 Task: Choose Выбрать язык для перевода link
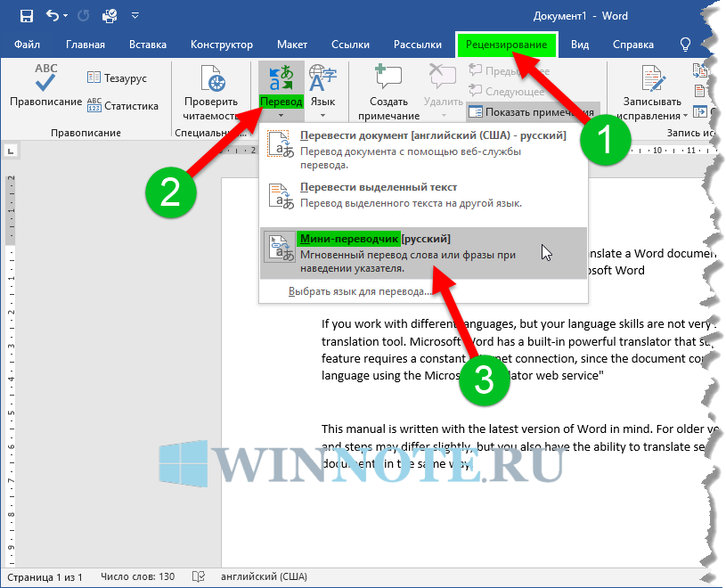pos(360,291)
